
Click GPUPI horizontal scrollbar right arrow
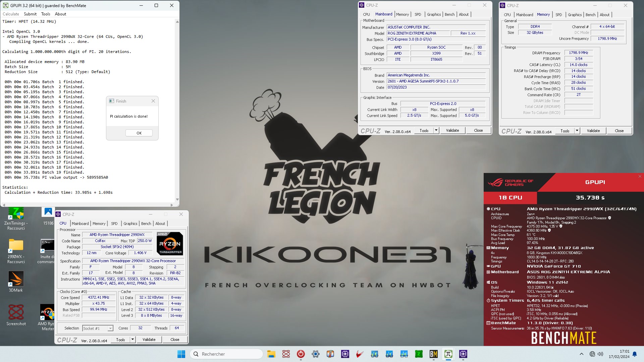[172, 205]
